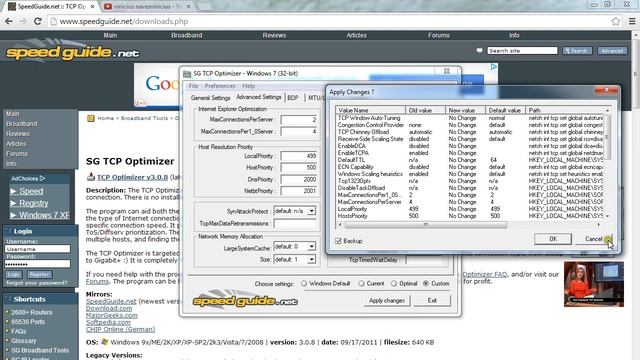The width and height of the screenshot is (640, 360).
Task: Switch to the General Settings tab
Action: 211,98
